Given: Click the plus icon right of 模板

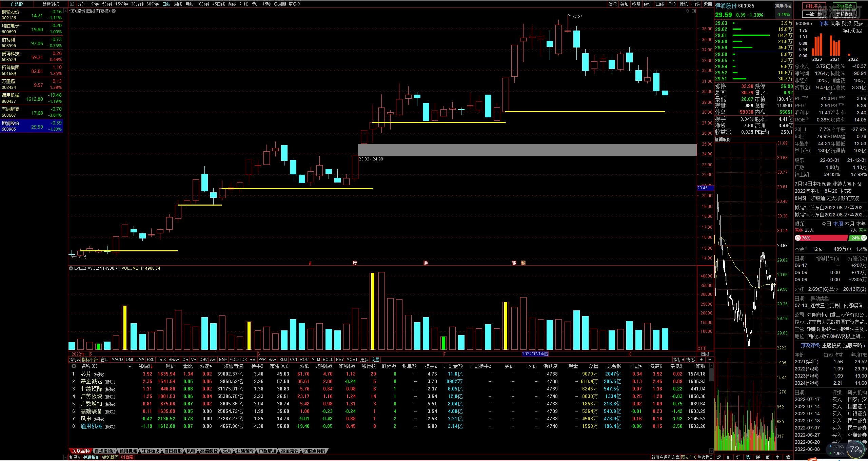Looking at the screenshot, I should click(702, 360).
